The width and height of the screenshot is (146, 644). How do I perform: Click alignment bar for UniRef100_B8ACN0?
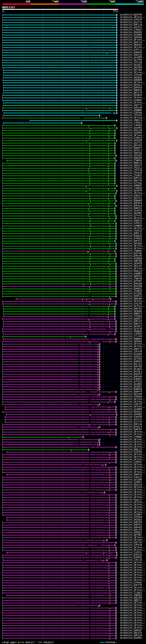click(64, 299)
